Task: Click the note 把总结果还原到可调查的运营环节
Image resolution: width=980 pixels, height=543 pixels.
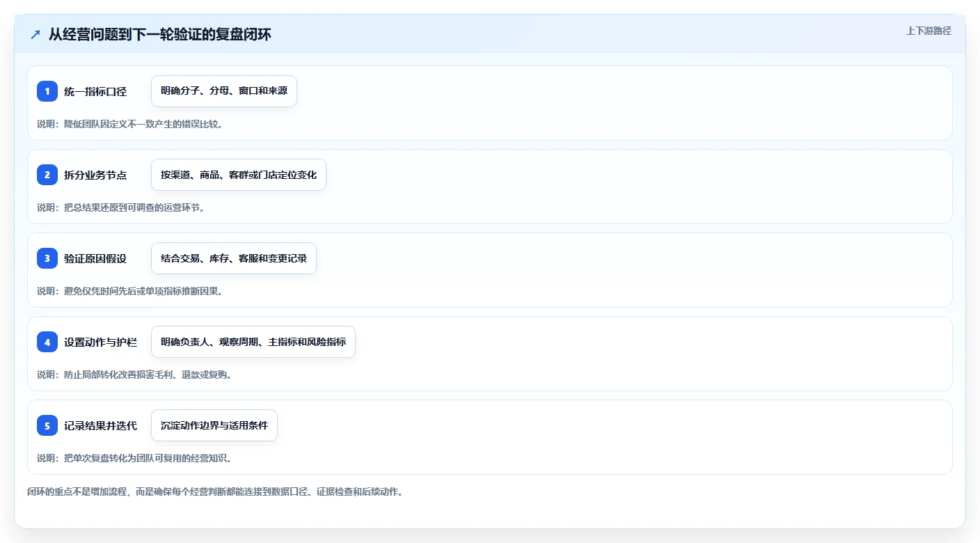Action: tap(134, 207)
